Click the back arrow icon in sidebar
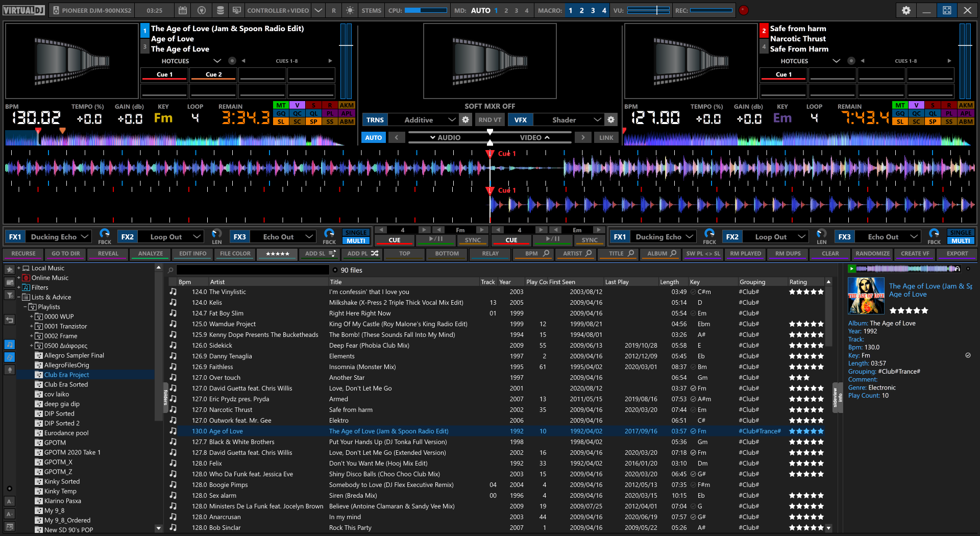Screen dimensions: 980x536 click(x=10, y=320)
